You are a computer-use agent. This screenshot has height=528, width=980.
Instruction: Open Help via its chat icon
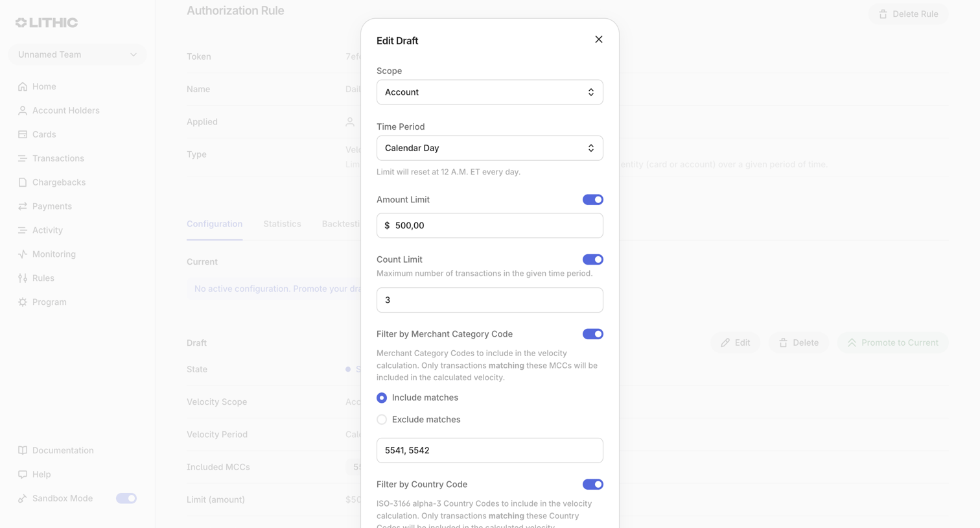pyautogui.click(x=23, y=474)
